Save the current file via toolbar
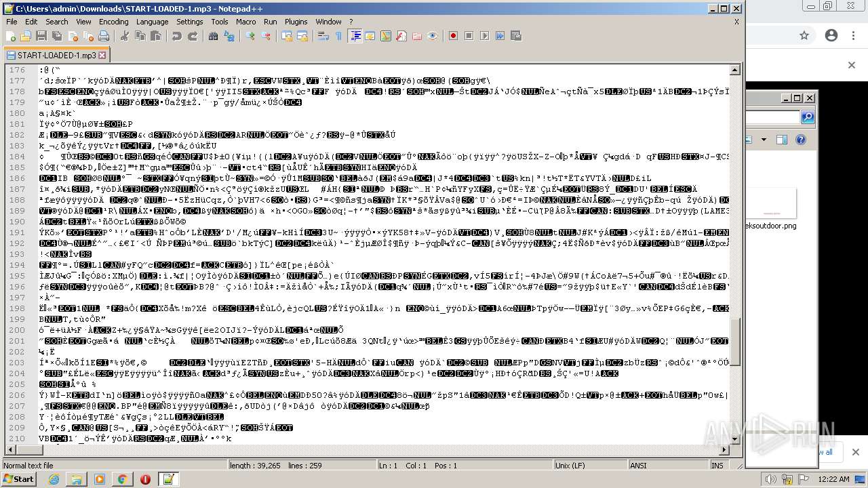 point(41,36)
